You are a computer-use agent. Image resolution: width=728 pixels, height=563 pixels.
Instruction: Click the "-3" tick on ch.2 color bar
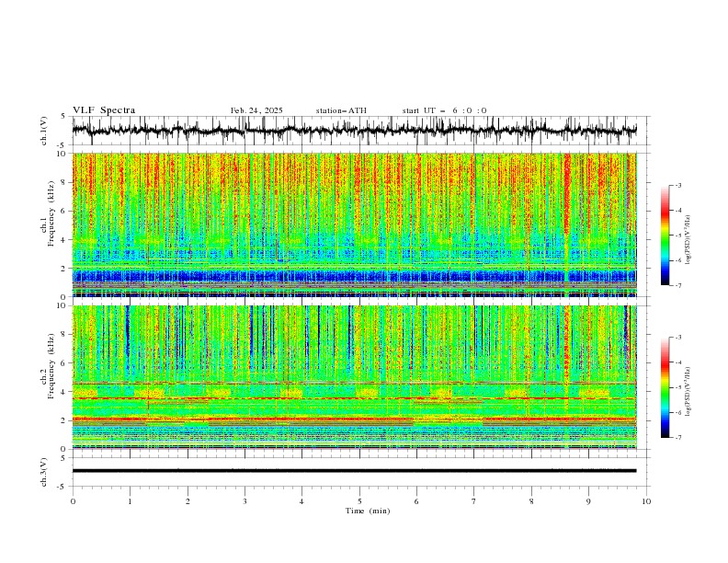[678, 338]
